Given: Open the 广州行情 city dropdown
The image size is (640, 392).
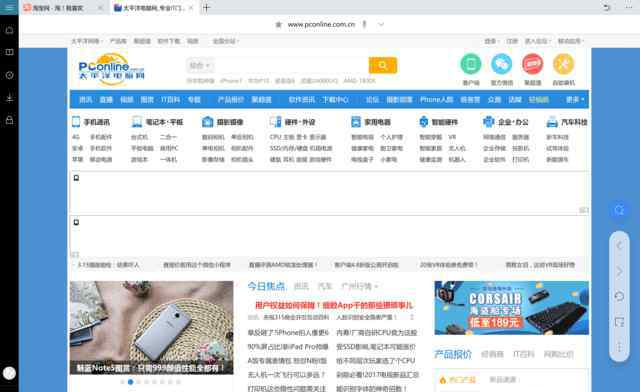Looking at the screenshot, I should (x=359, y=286).
